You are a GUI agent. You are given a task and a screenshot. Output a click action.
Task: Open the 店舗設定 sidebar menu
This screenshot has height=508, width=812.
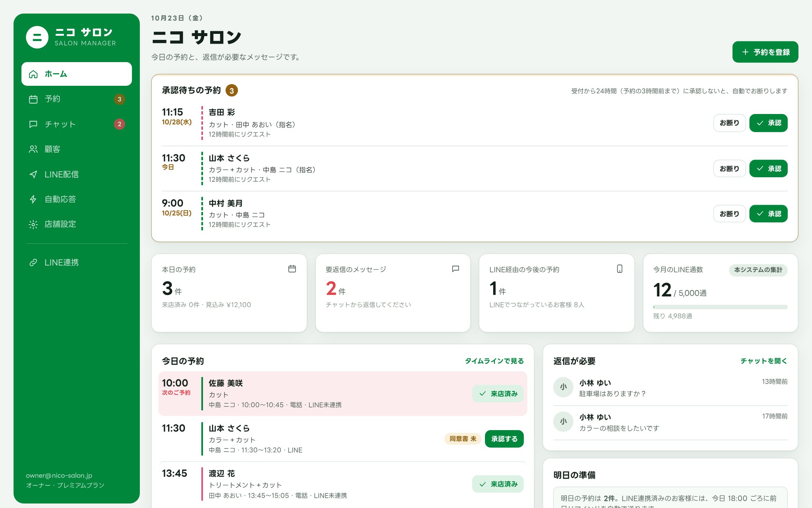pyautogui.click(x=77, y=224)
